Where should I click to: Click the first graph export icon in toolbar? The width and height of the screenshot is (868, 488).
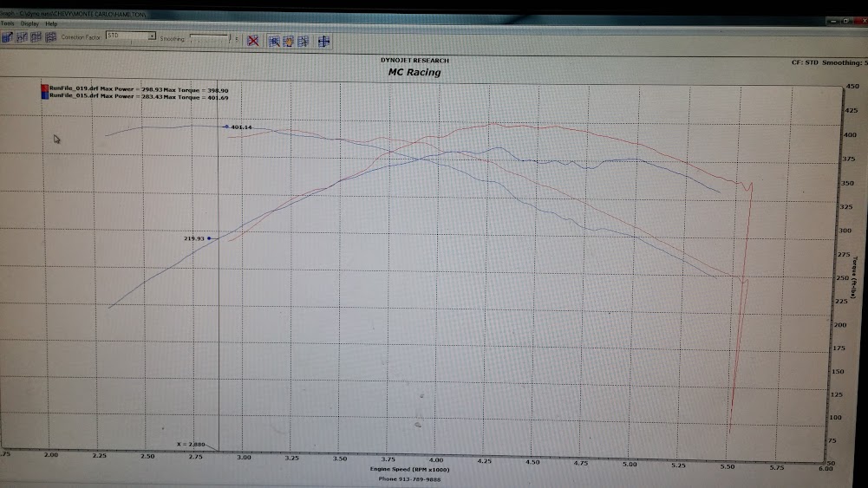click(8, 37)
